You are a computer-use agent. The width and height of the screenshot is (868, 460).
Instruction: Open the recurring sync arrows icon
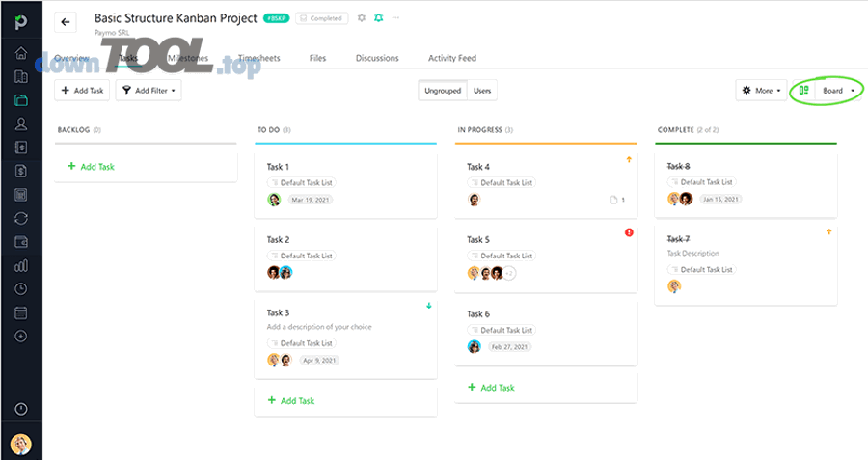[x=21, y=218]
